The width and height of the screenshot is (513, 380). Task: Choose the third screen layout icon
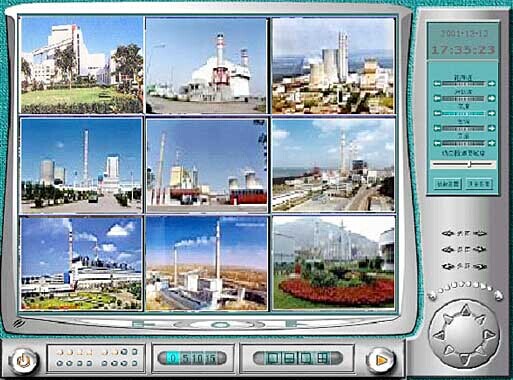tap(306, 359)
